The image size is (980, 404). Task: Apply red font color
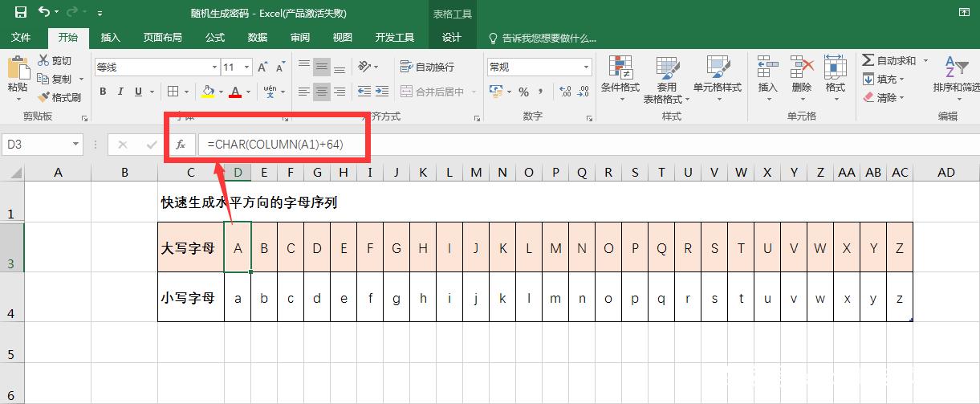235,92
